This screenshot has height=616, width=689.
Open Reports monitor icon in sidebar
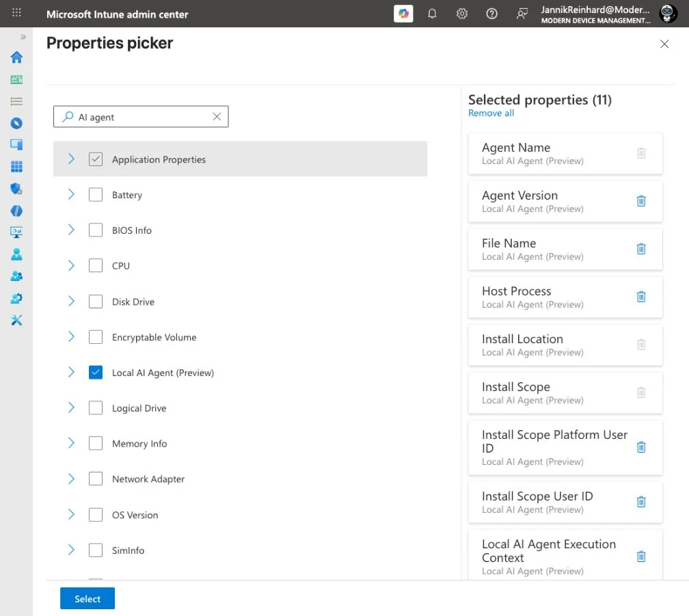16,232
